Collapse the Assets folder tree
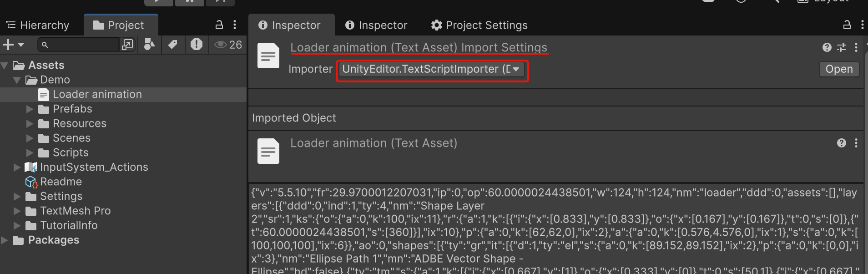 5,65
